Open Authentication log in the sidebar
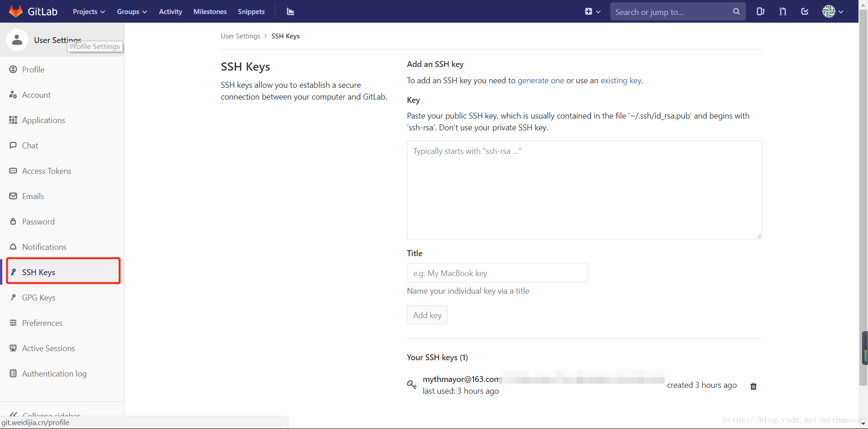 point(62,373)
